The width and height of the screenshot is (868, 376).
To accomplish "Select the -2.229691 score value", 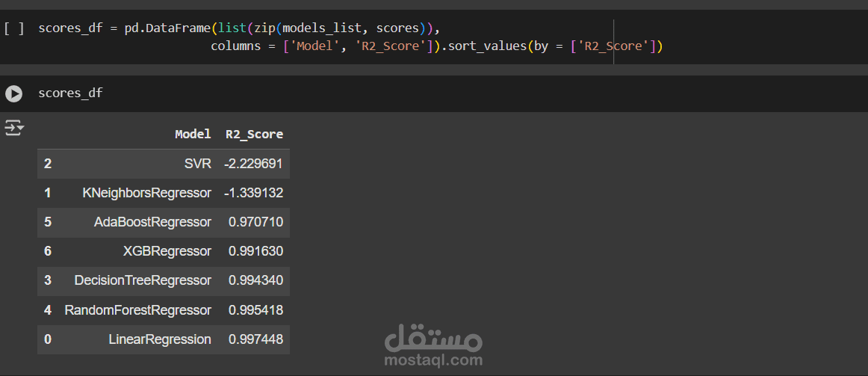I will coord(253,164).
